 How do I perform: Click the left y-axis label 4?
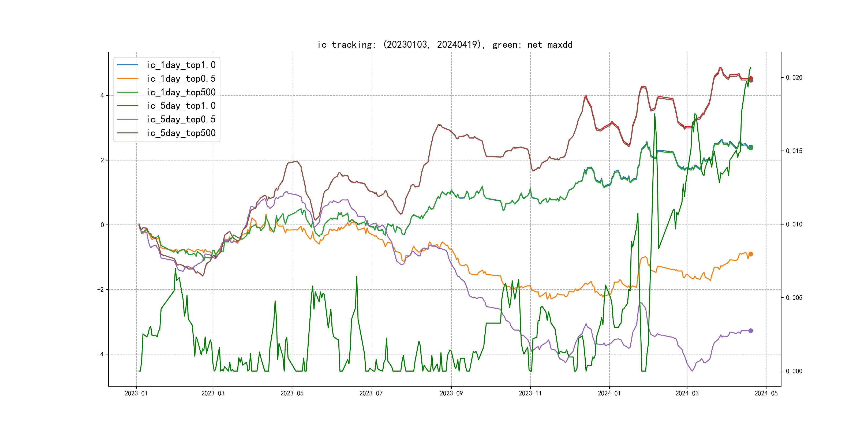click(102, 95)
